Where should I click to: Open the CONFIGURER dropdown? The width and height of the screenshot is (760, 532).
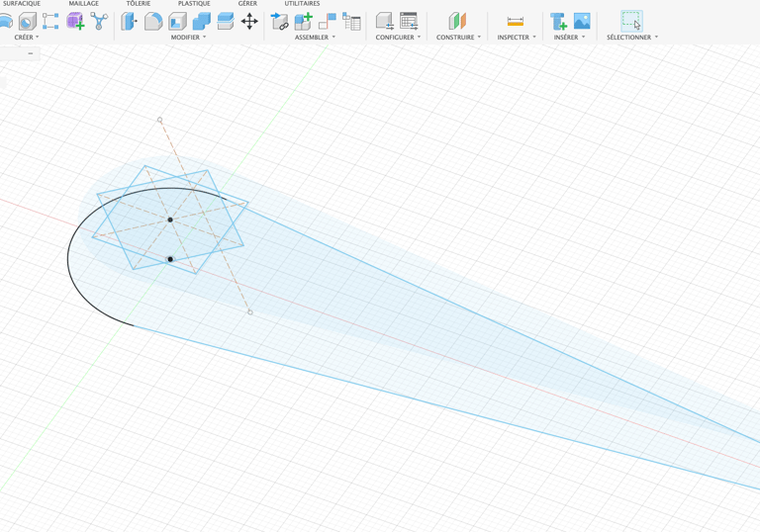(399, 38)
